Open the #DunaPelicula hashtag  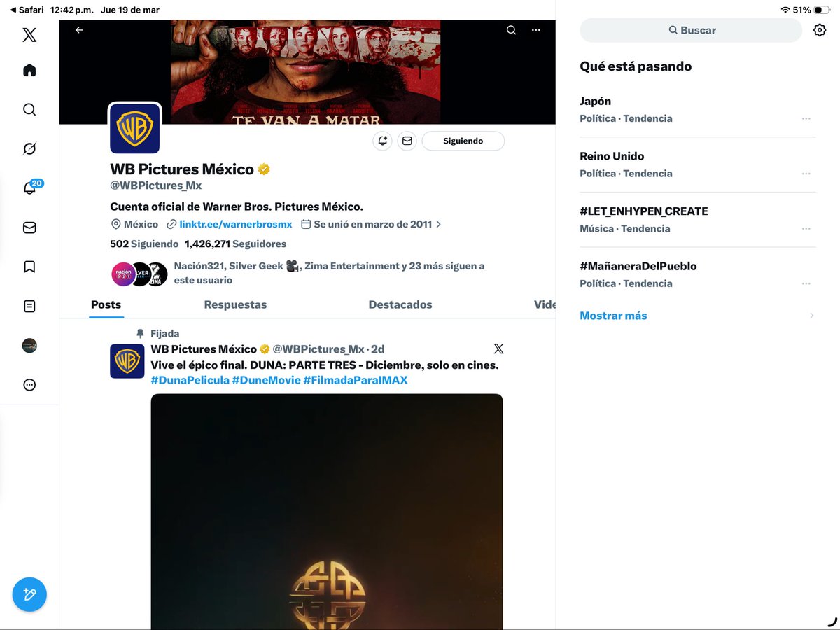pyautogui.click(x=190, y=380)
